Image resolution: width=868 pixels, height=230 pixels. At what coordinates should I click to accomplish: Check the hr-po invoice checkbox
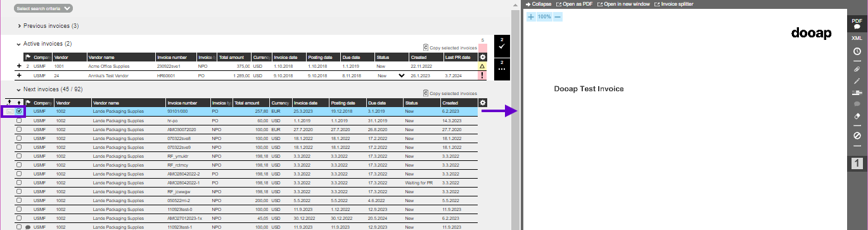point(19,120)
